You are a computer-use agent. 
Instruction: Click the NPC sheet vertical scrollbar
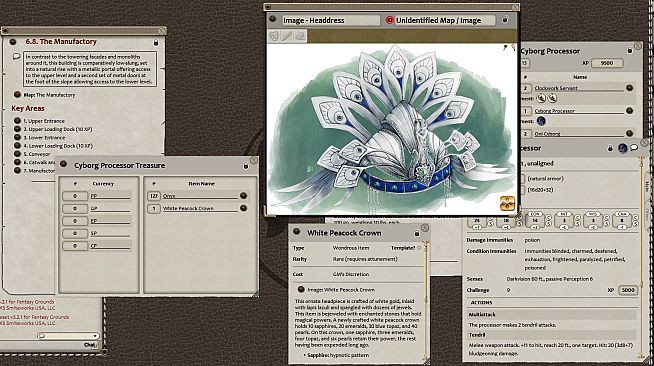click(x=641, y=256)
